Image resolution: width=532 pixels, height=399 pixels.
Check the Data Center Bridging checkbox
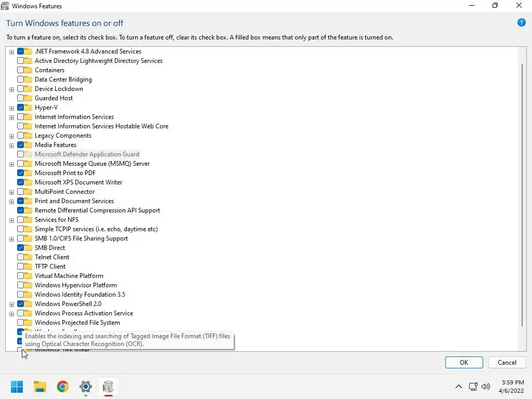(20, 79)
